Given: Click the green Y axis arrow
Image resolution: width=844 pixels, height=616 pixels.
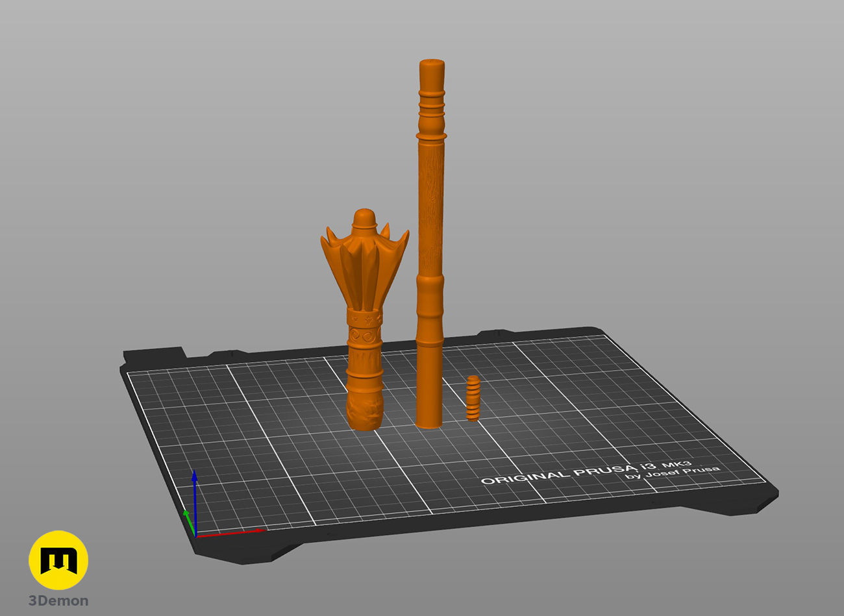Looking at the screenshot, I should [188, 523].
